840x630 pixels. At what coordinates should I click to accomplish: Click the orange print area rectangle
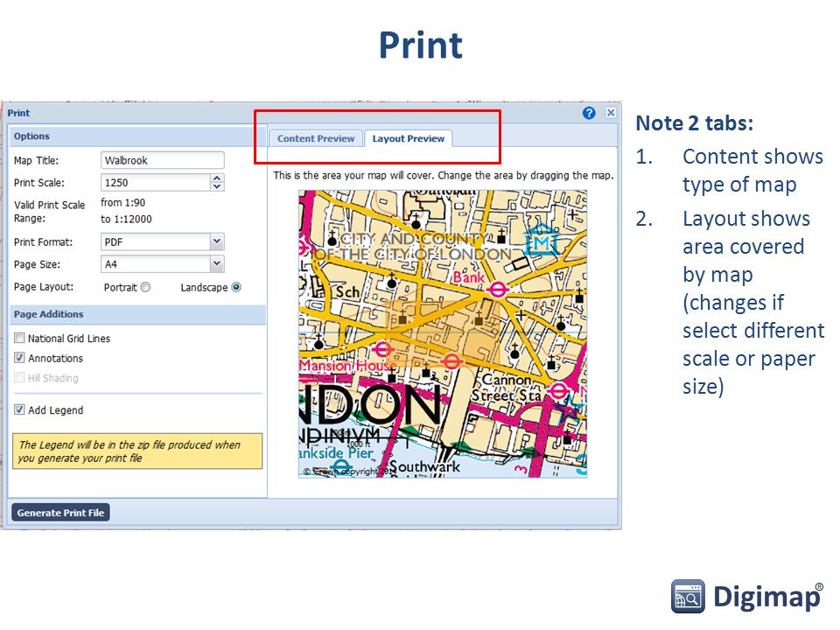pos(443,333)
